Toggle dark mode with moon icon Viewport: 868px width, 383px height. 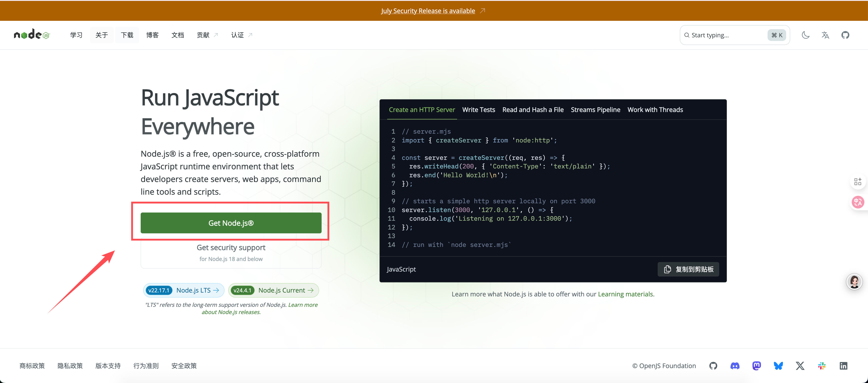pyautogui.click(x=805, y=35)
